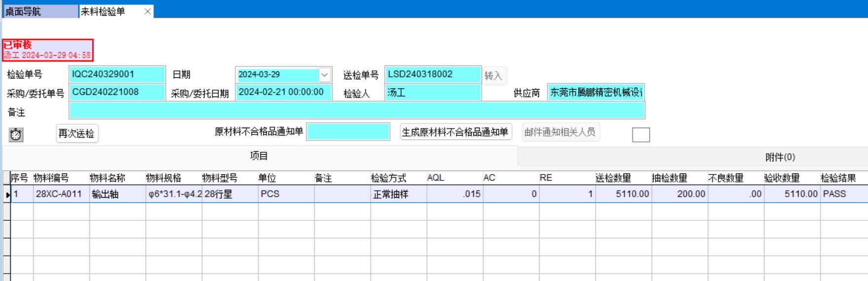868x281 pixels.
Task: Tick the empty checkbox beside 邮件通知相关人员
Action: [x=641, y=135]
